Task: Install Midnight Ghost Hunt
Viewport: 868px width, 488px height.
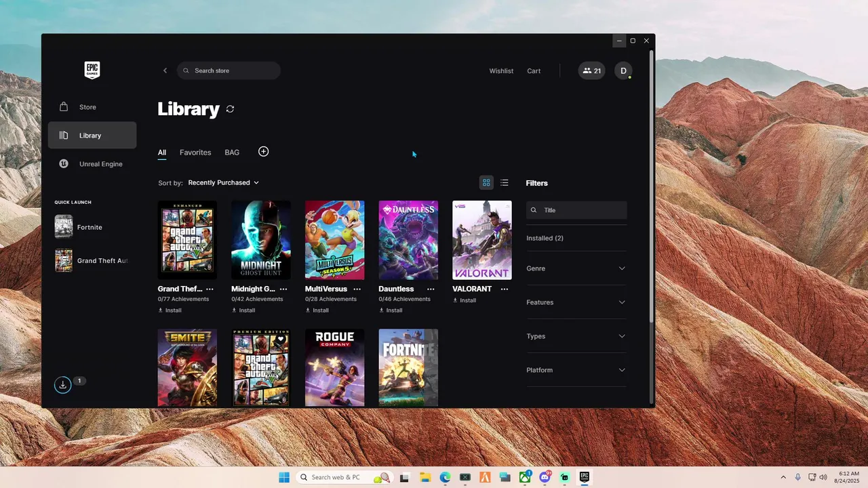Action: point(243,310)
